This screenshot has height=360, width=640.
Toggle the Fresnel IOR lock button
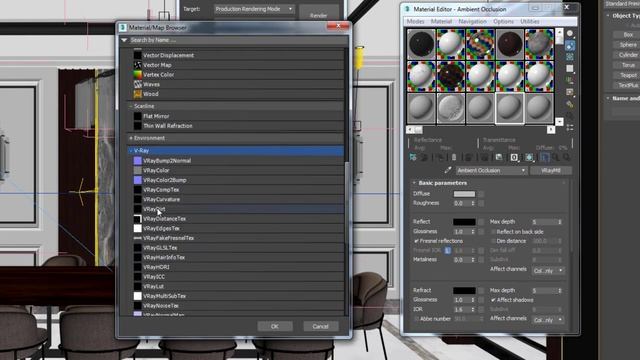[x=447, y=251]
